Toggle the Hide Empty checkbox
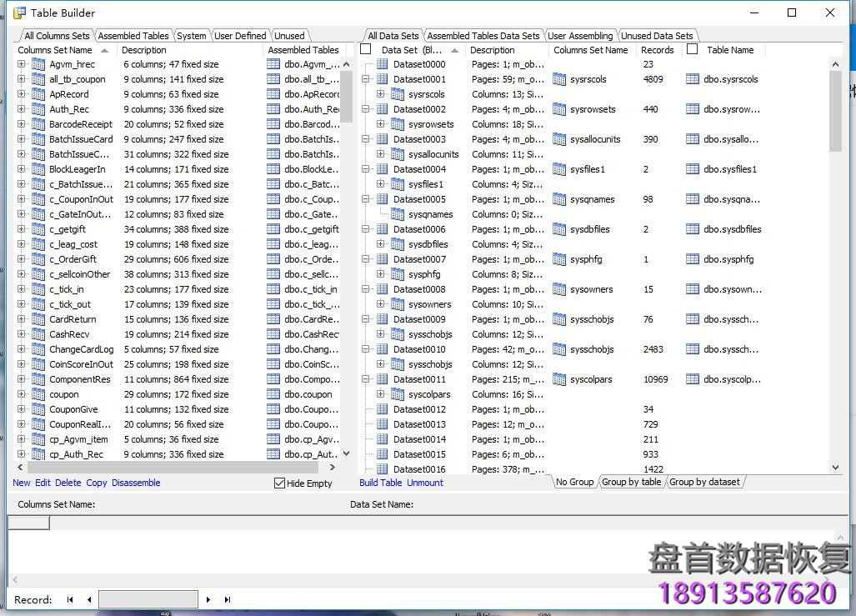Screen dimensions: 856x616 coord(280,483)
